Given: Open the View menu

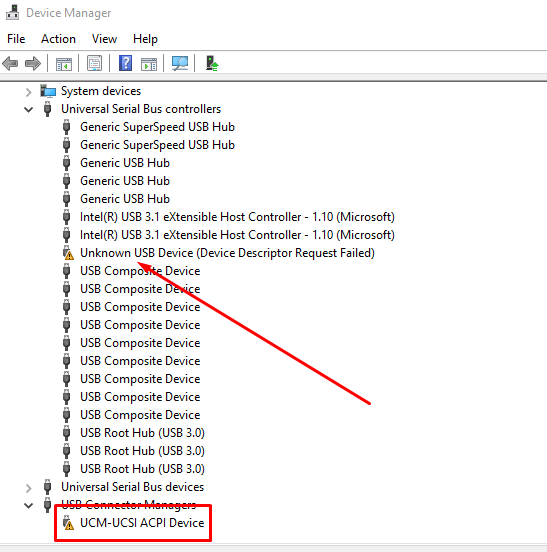Looking at the screenshot, I should tap(104, 39).
